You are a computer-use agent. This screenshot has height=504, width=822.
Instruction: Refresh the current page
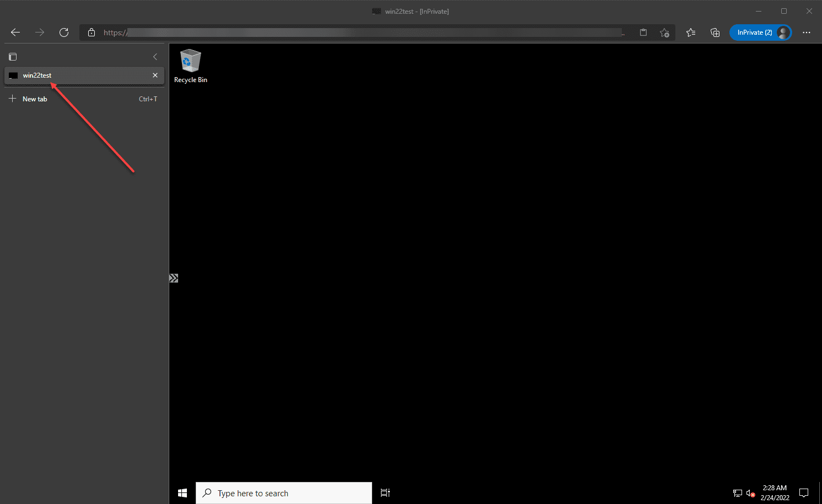tap(64, 32)
